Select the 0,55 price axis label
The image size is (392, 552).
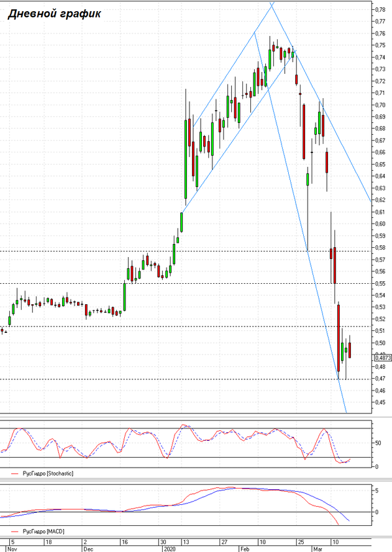(380, 283)
